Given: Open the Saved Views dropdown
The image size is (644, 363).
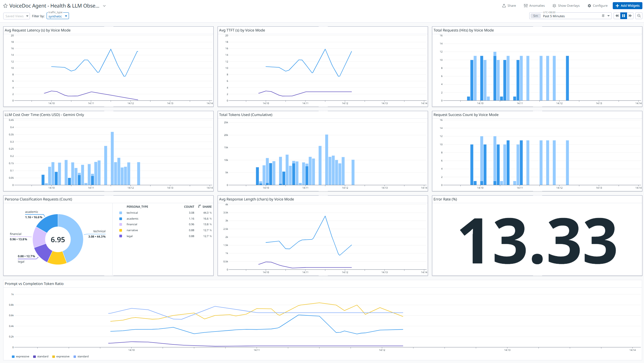Looking at the screenshot, I should (x=16, y=16).
